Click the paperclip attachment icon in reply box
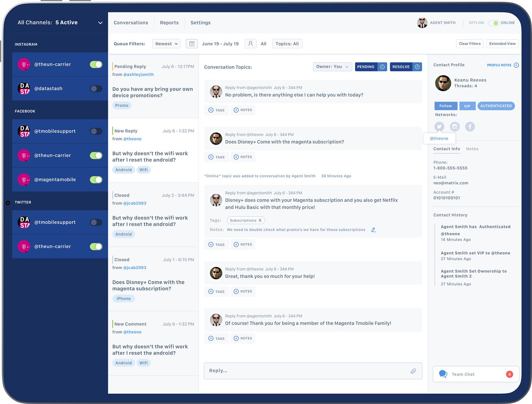Screen dimensions: 532x404 point(413,371)
